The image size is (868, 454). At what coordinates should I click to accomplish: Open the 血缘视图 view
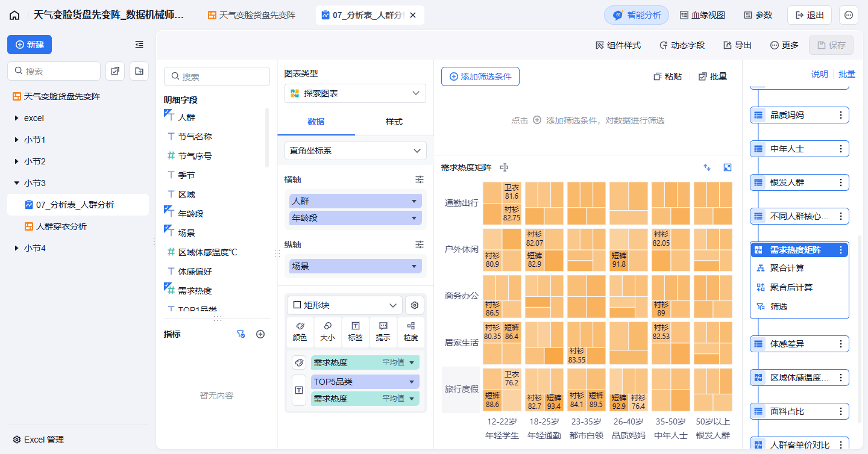702,15
